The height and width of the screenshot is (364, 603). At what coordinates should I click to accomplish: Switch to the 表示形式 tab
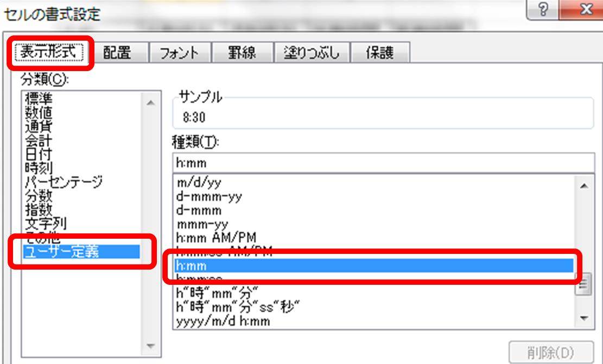tap(50, 53)
